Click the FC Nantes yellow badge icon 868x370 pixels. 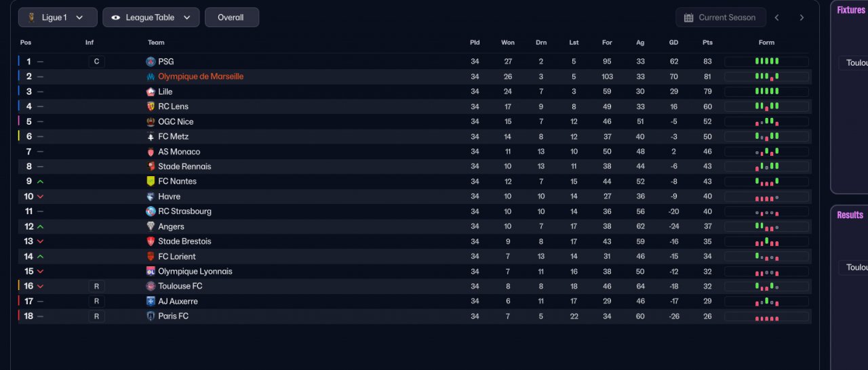coord(151,181)
